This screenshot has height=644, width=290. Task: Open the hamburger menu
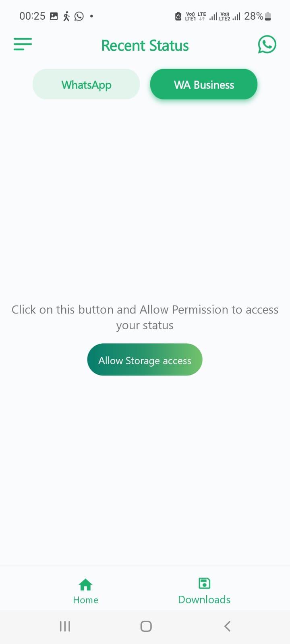pyautogui.click(x=23, y=44)
